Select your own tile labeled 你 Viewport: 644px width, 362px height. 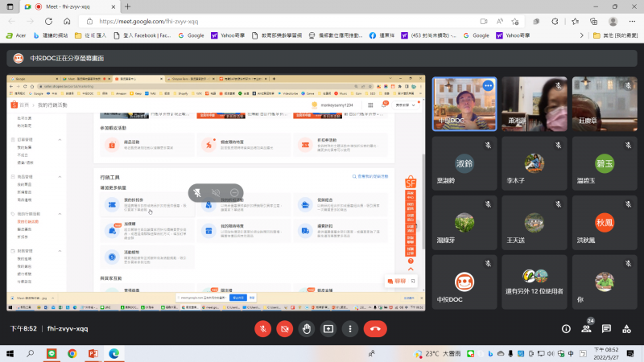click(x=605, y=282)
